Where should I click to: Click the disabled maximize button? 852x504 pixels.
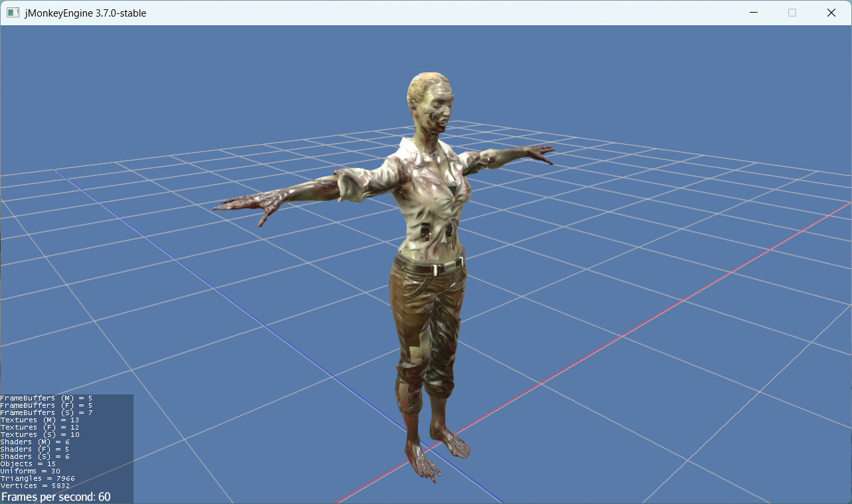[x=792, y=13]
